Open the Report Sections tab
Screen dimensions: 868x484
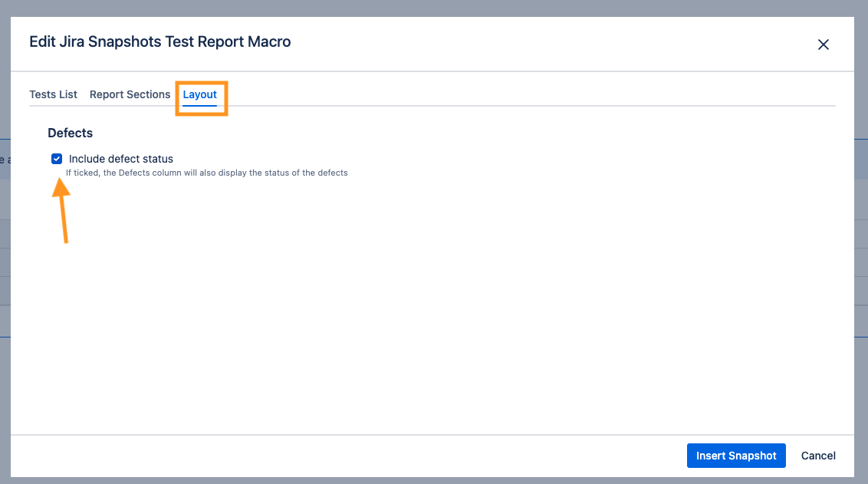(x=130, y=94)
